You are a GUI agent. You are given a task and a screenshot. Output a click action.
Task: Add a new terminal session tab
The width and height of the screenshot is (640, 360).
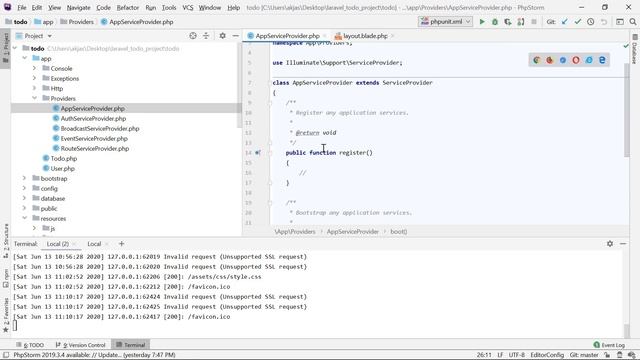point(121,244)
